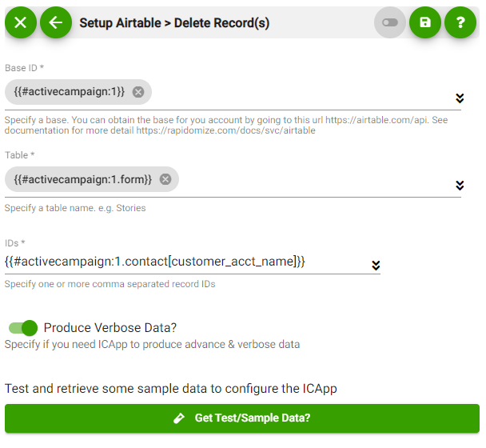Click the Base ID field label
Viewport: 486px width, 448px height.
click(x=24, y=68)
